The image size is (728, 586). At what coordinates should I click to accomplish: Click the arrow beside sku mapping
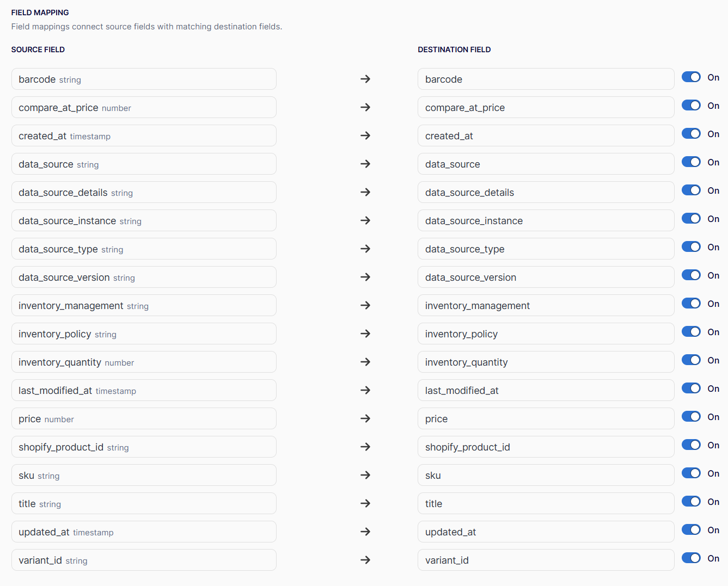[365, 475]
